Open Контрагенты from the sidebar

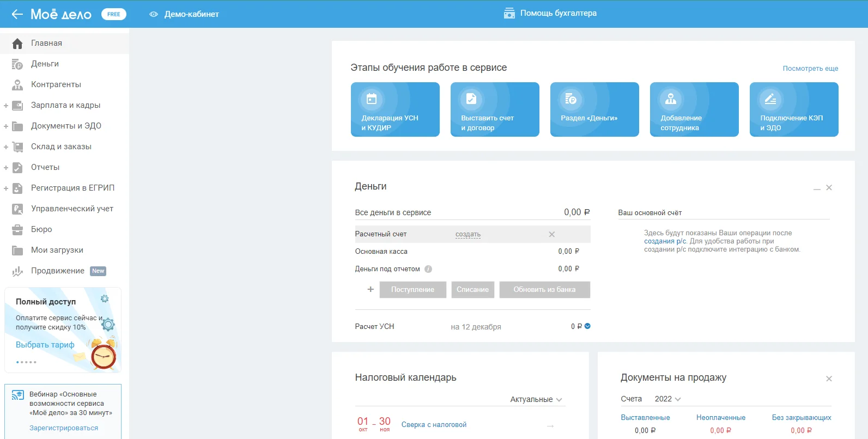pos(56,84)
